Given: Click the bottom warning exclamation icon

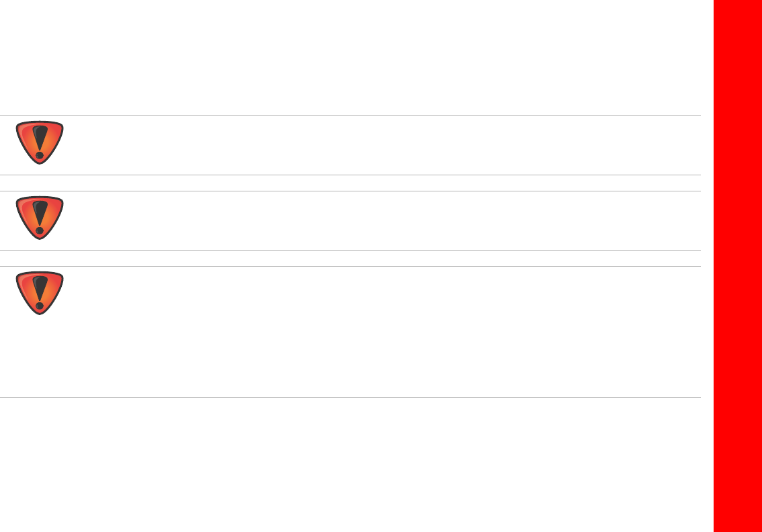Looking at the screenshot, I should coord(40,293).
